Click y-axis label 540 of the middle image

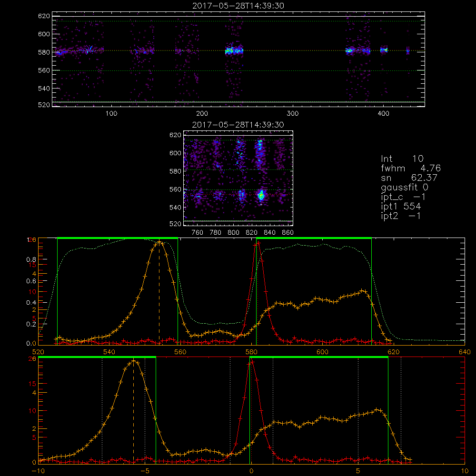tap(175, 208)
